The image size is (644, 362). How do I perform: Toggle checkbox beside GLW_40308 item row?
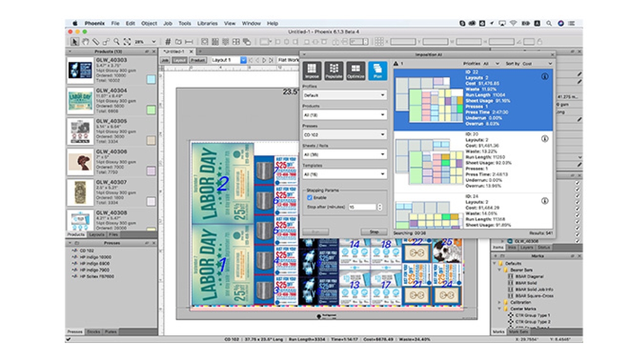577,241
